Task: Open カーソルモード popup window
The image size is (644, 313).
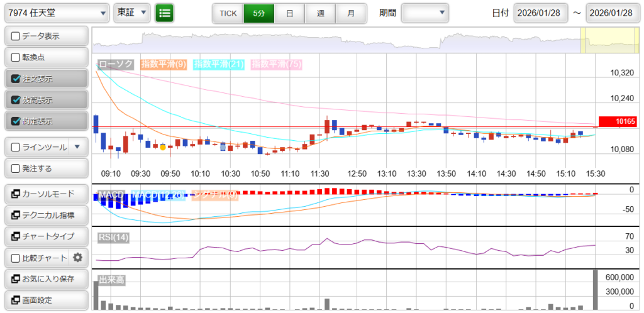Action: tap(45, 194)
